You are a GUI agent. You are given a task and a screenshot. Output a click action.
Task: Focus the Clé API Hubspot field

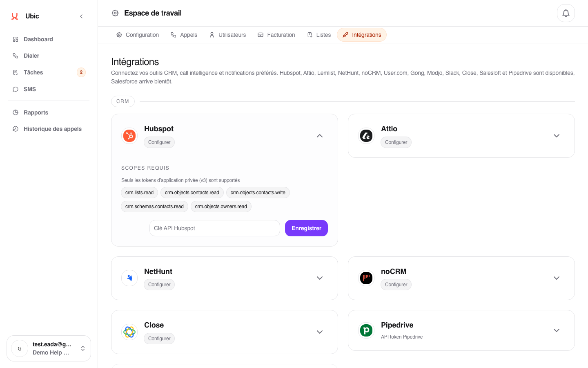(214, 228)
